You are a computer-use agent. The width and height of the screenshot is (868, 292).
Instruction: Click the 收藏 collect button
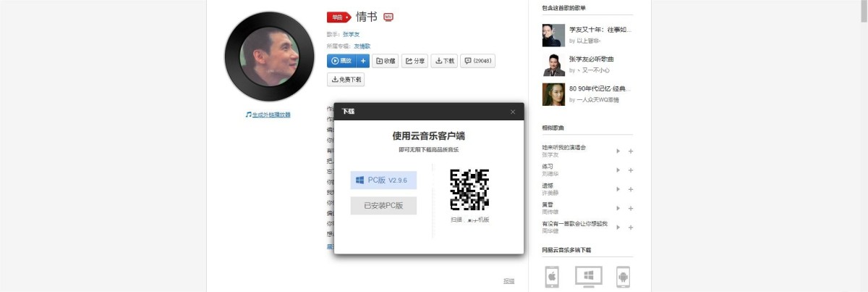[x=386, y=61]
